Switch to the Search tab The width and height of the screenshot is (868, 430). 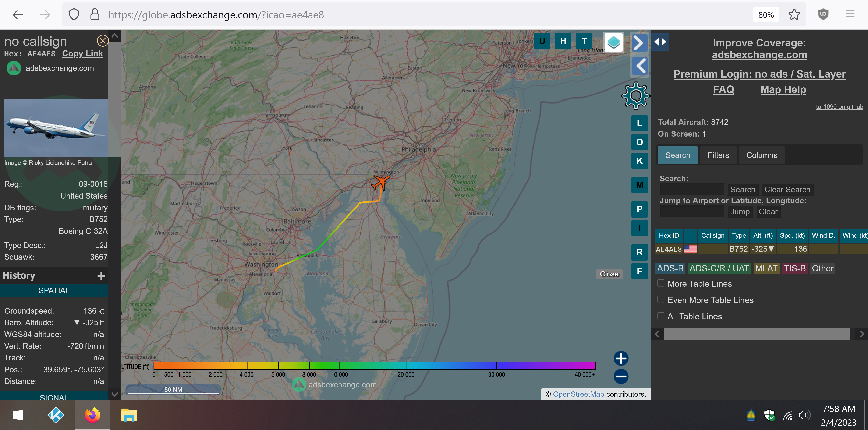coord(677,155)
